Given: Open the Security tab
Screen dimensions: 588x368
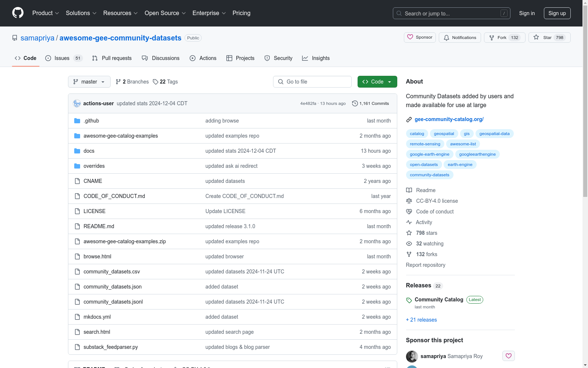Looking at the screenshot, I should pos(279,58).
